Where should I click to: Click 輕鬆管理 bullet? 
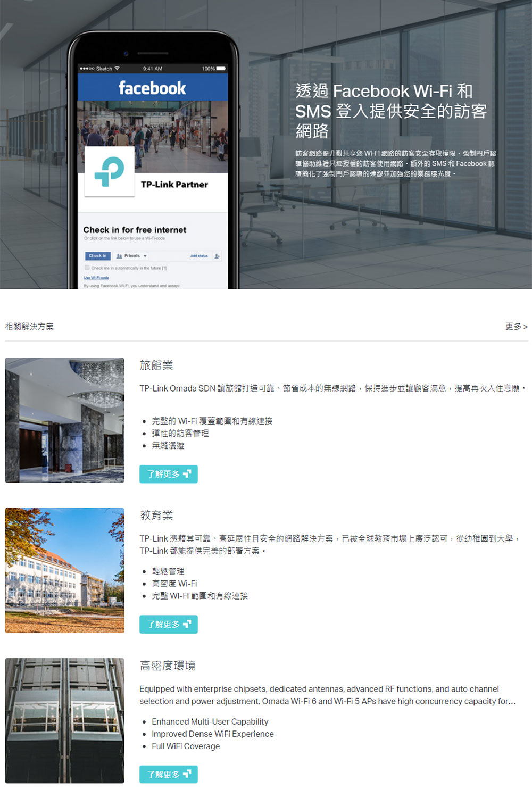168,571
